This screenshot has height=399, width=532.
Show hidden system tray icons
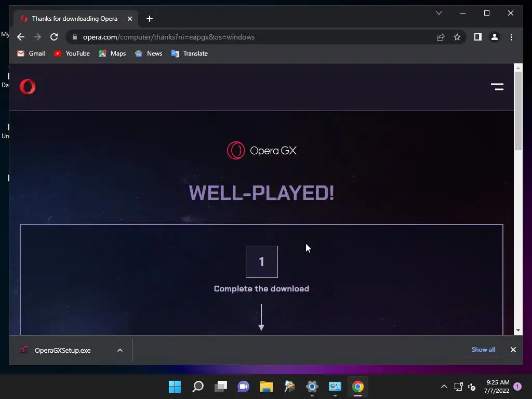tap(444, 387)
